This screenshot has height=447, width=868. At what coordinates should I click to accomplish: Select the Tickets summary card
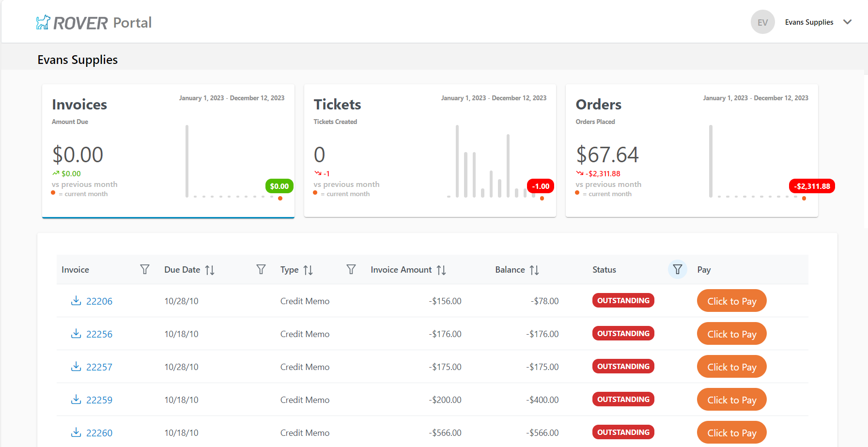tap(430, 151)
